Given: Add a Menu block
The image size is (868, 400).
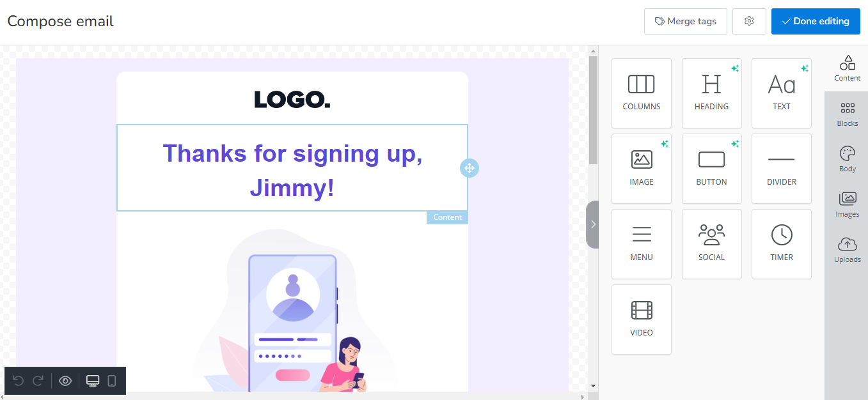Looking at the screenshot, I should tap(642, 243).
